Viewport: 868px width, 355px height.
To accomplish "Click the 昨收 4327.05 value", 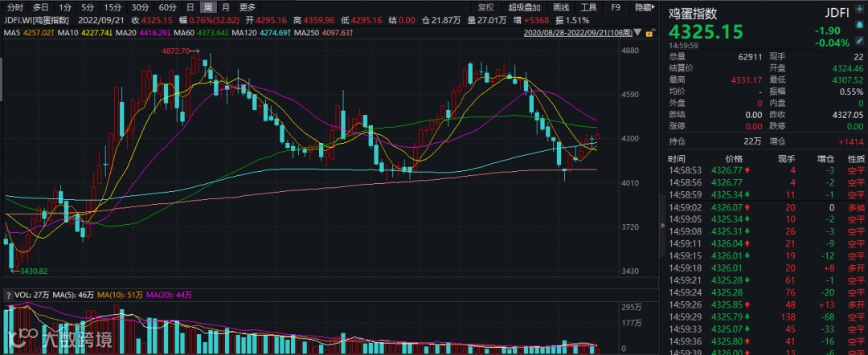I will (x=848, y=116).
